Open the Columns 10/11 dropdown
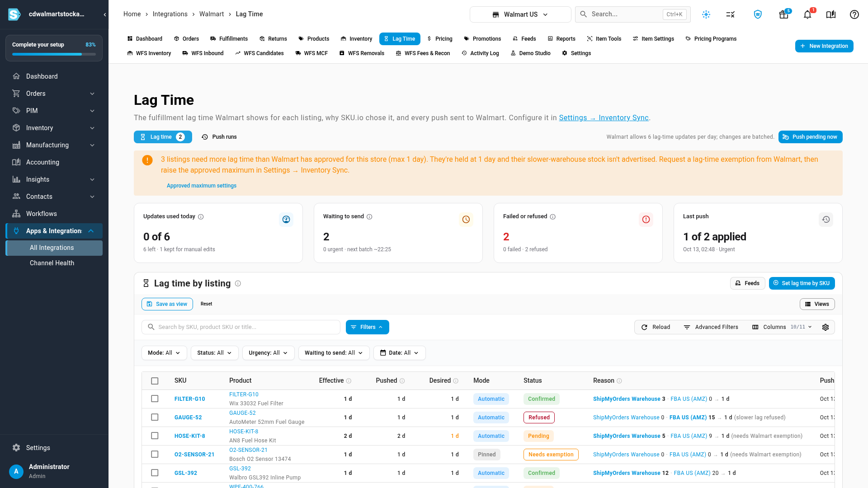The width and height of the screenshot is (868, 488). tap(782, 327)
